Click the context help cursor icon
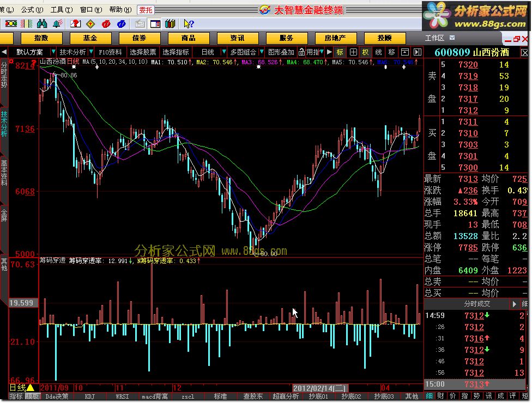Viewport: 532px width, 403px height. point(189,24)
